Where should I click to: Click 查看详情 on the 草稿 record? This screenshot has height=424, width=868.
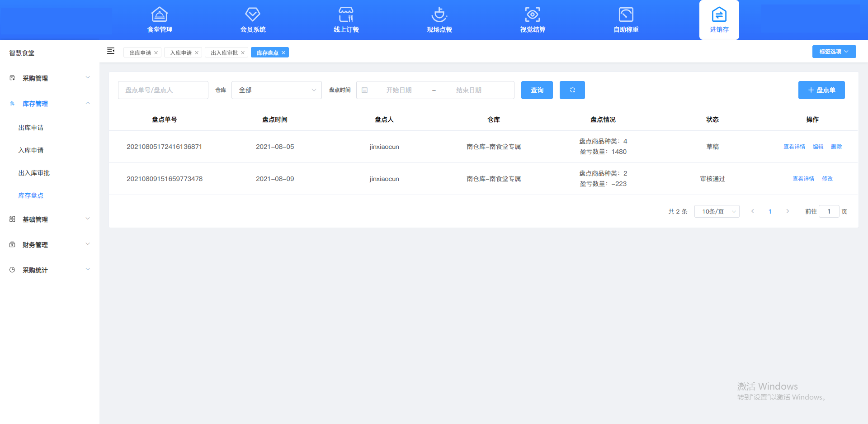coord(794,146)
